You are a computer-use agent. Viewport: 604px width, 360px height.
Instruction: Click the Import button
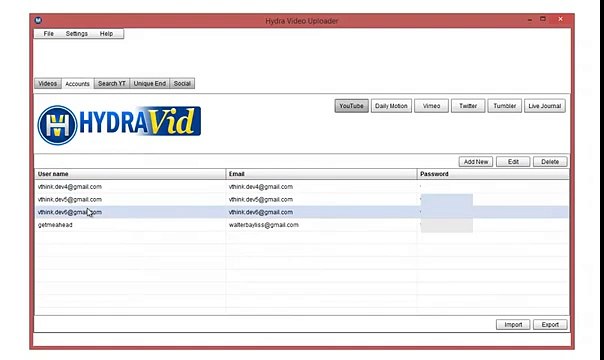click(513, 325)
